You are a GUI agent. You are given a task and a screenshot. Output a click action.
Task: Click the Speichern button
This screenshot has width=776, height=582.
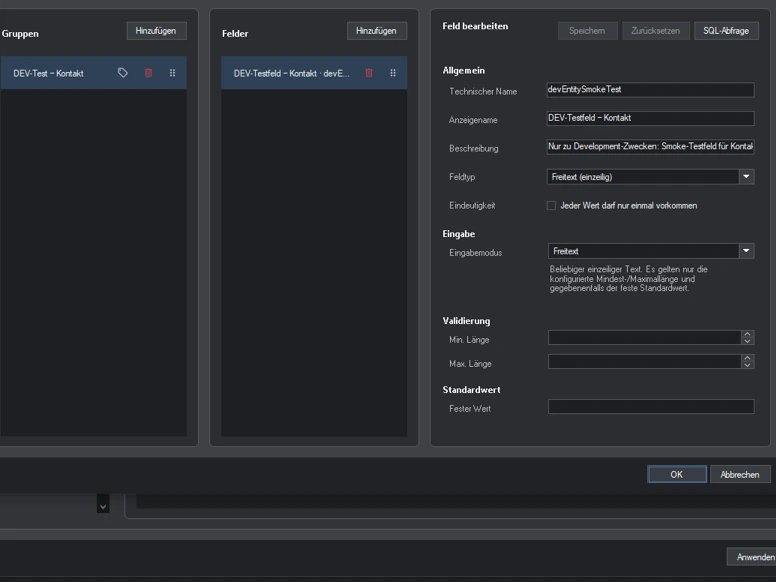click(587, 31)
